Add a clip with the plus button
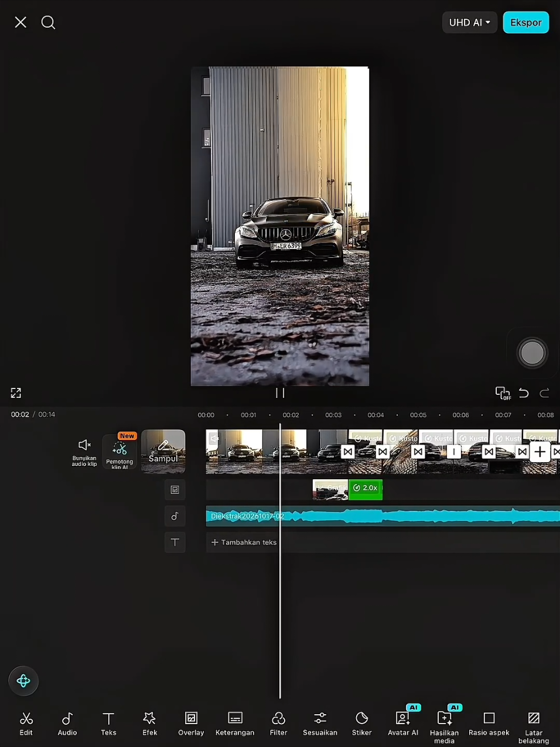This screenshot has width=560, height=747. click(539, 452)
